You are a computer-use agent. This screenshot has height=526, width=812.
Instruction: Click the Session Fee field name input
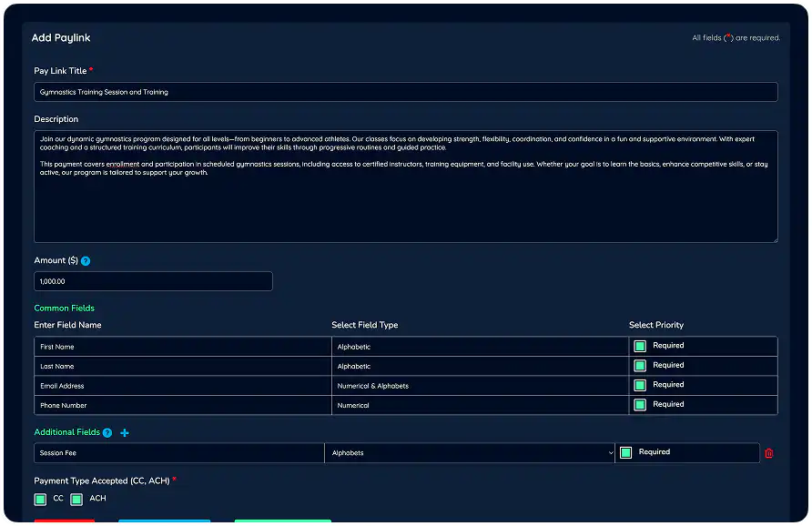(x=178, y=452)
